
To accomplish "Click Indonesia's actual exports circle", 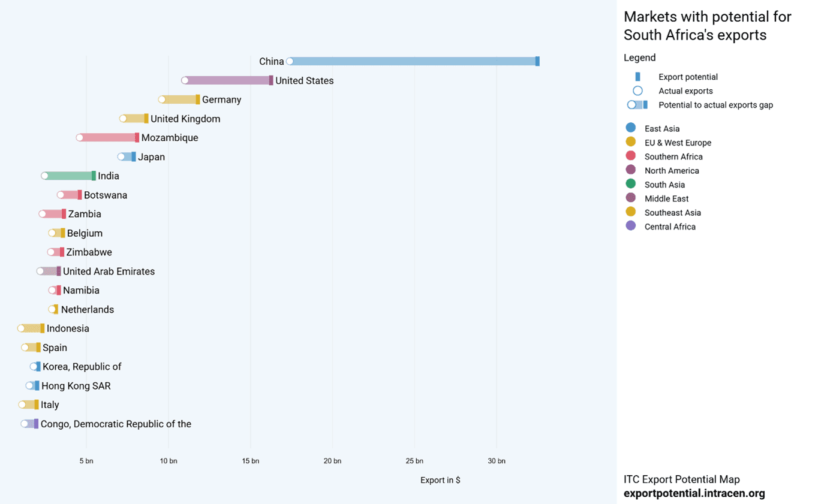I will 21,328.
